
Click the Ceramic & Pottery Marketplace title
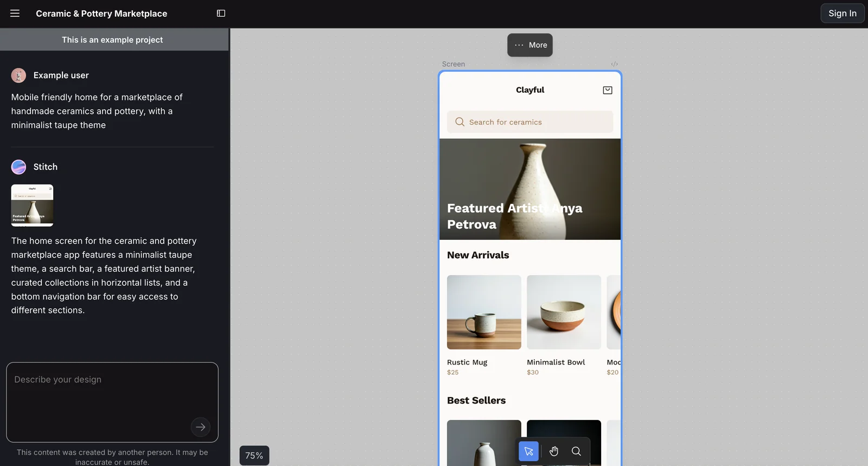tap(101, 14)
